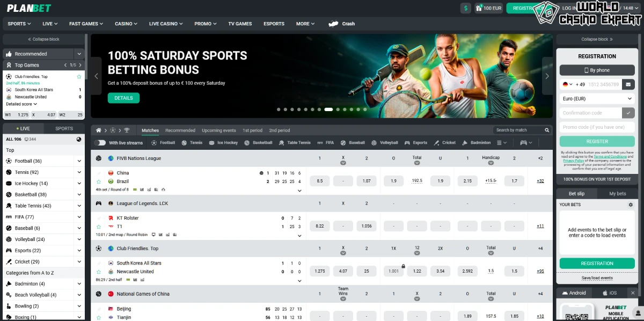Open the FAST GAMES menu

point(86,24)
